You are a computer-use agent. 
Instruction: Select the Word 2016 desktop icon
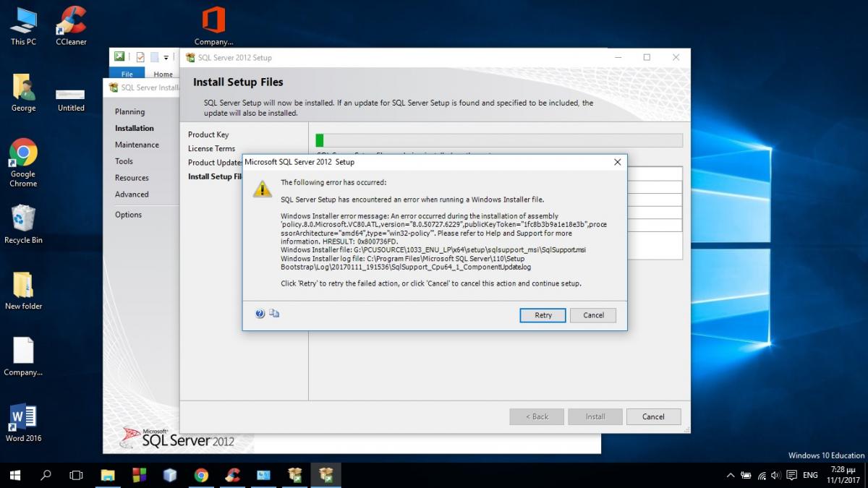[x=23, y=422]
